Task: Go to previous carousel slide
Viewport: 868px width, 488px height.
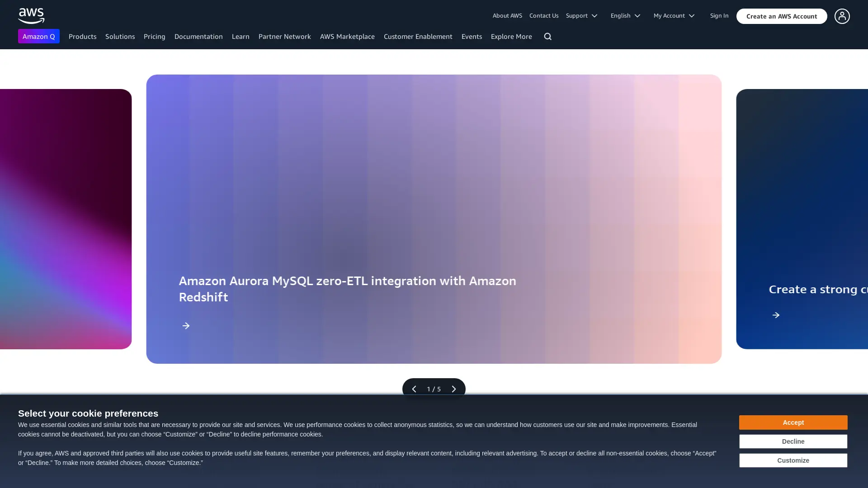Action: pos(414,389)
